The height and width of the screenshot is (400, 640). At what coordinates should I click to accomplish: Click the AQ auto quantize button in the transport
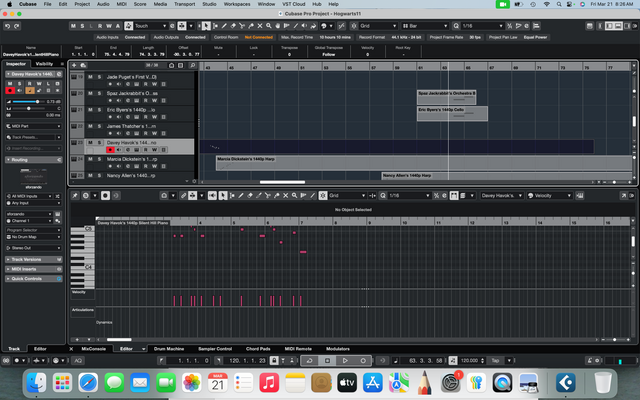pyautogui.click(x=78, y=361)
